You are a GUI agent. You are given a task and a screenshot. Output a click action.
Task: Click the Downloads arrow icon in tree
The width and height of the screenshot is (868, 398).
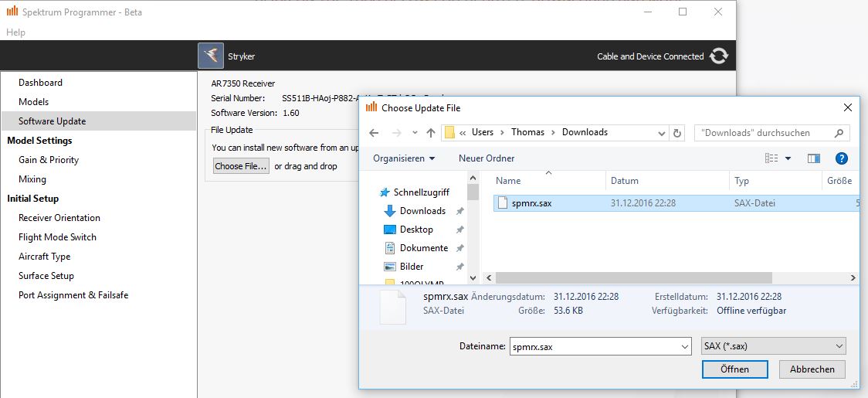[390, 211]
